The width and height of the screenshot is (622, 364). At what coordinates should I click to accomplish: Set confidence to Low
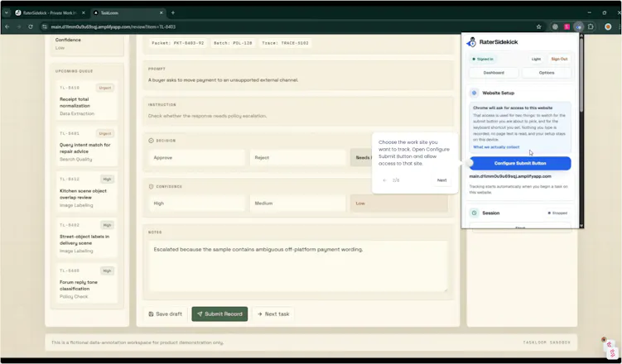click(399, 204)
